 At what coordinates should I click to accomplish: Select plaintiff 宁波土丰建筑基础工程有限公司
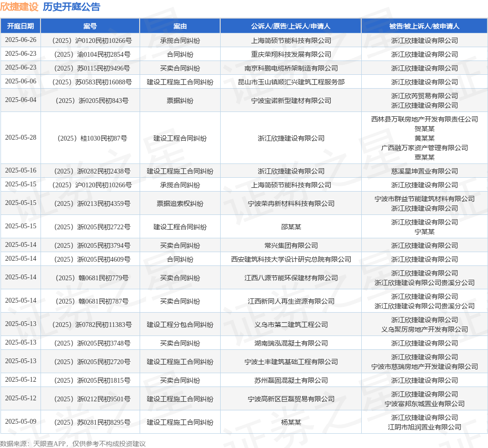[x=291, y=362]
